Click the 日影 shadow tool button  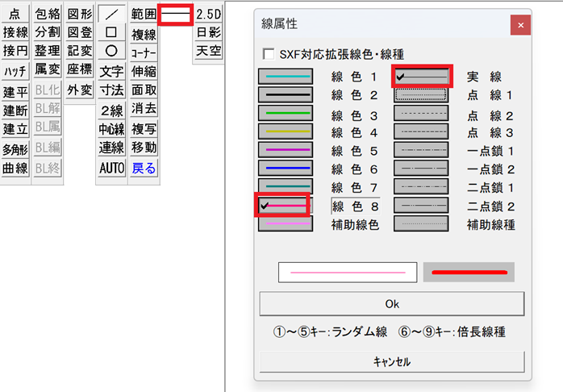point(209,32)
